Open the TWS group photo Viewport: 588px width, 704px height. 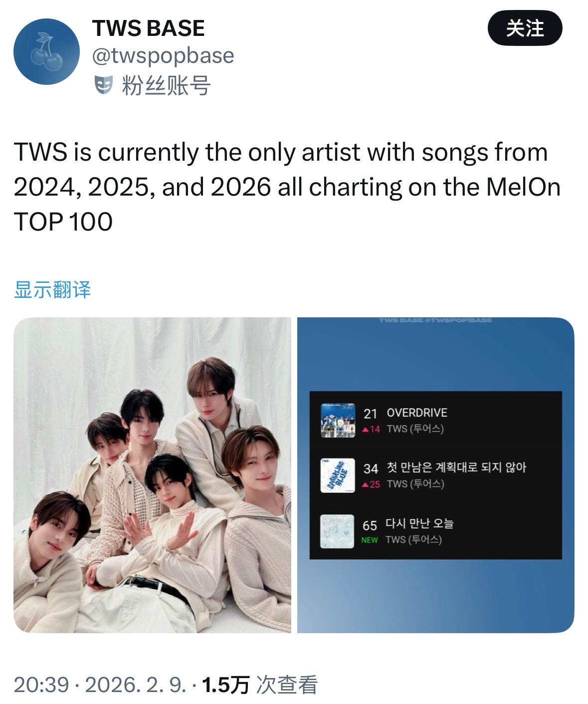[x=152, y=475]
